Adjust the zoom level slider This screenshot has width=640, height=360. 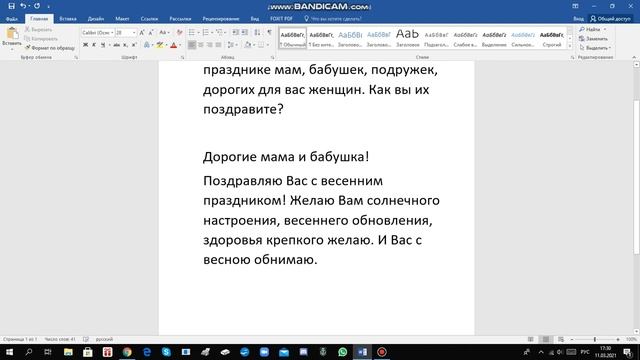point(595,339)
